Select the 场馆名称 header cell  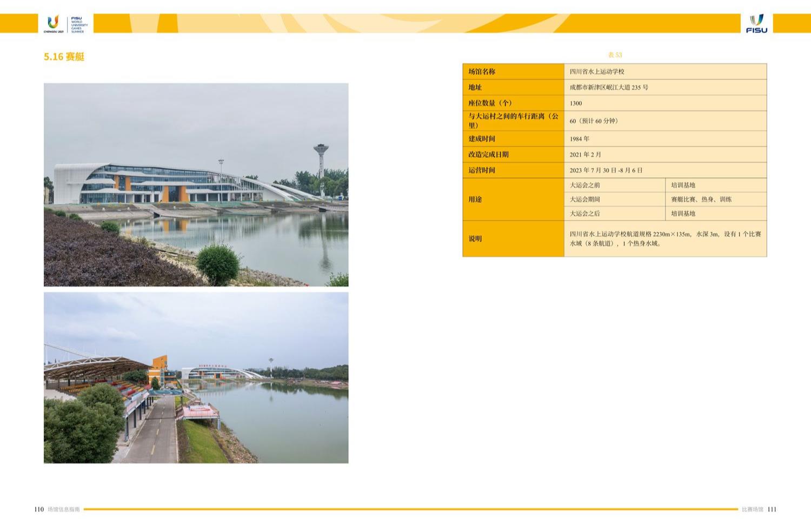click(513, 71)
